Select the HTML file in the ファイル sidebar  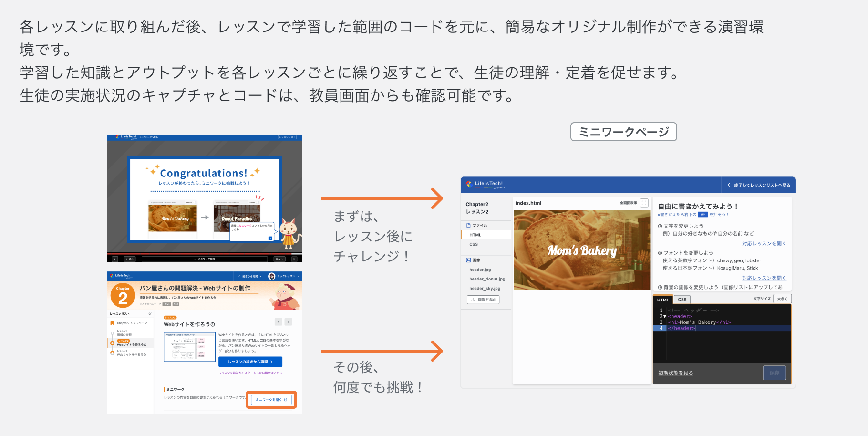(475, 235)
